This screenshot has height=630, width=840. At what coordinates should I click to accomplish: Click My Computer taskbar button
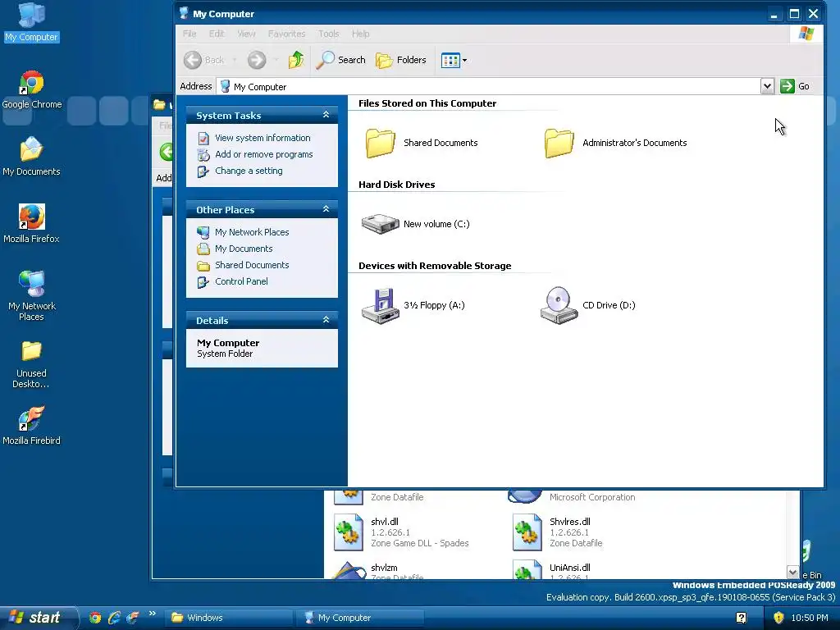(x=360, y=618)
